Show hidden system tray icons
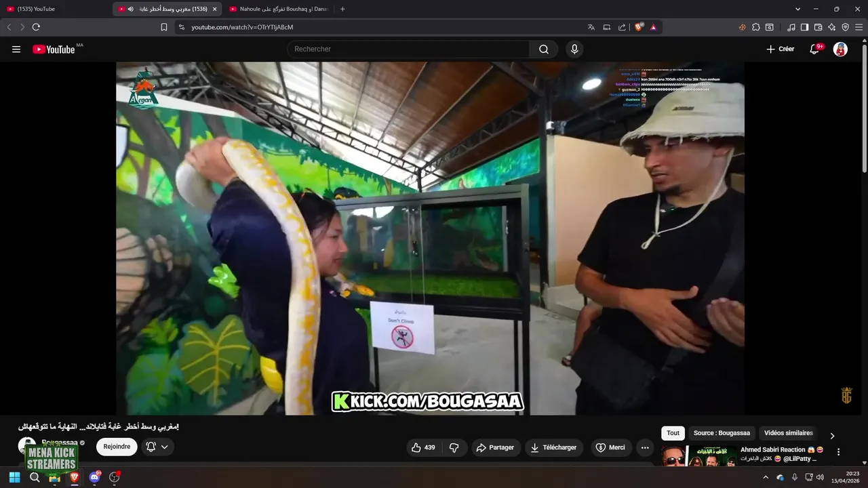 pyautogui.click(x=766, y=477)
